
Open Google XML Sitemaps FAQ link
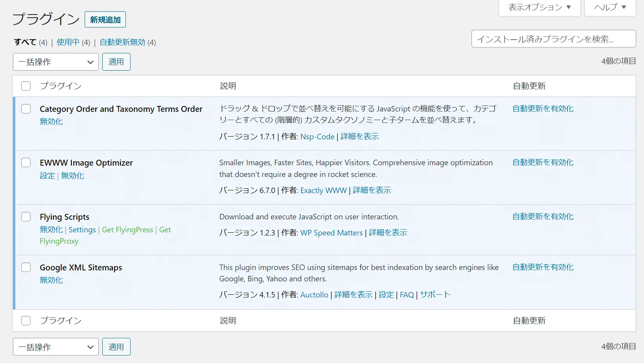click(x=406, y=295)
